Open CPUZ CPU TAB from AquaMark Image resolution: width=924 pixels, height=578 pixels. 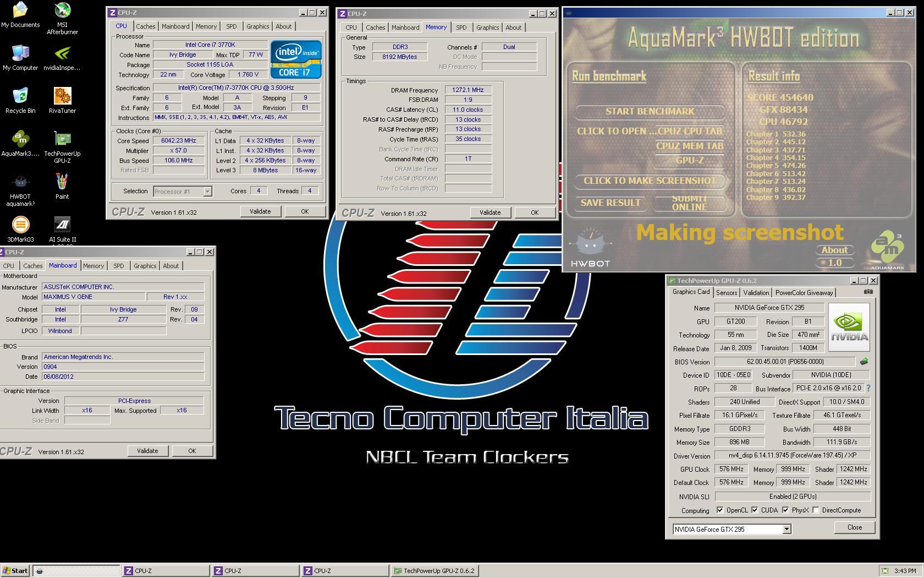tap(690, 132)
